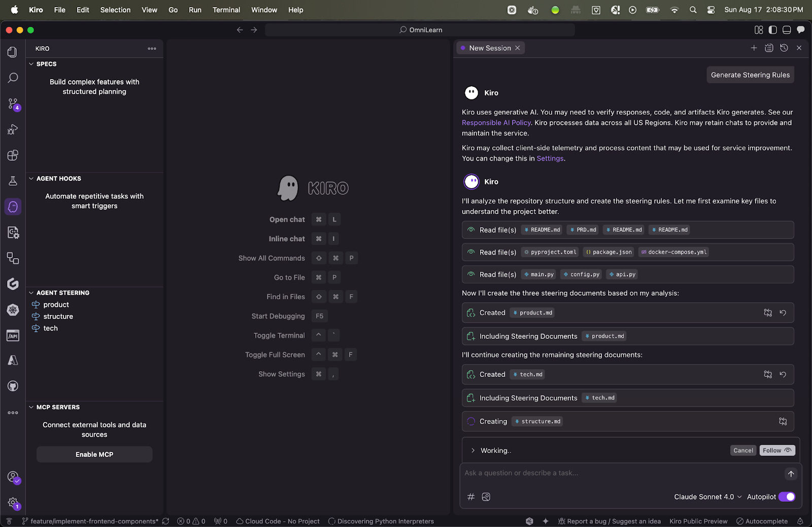Open notifications bell in status bar
The width and height of the screenshot is (812, 527).
(x=800, y=521)
